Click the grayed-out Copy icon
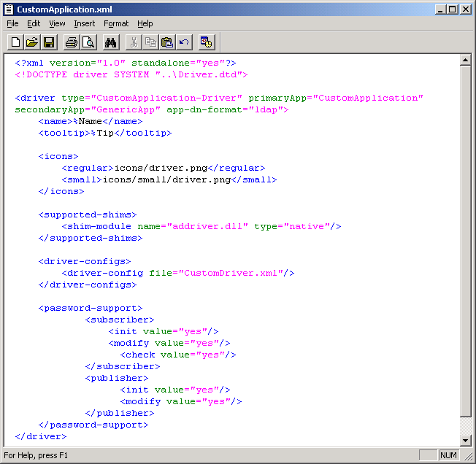 [x=150, y=42]
